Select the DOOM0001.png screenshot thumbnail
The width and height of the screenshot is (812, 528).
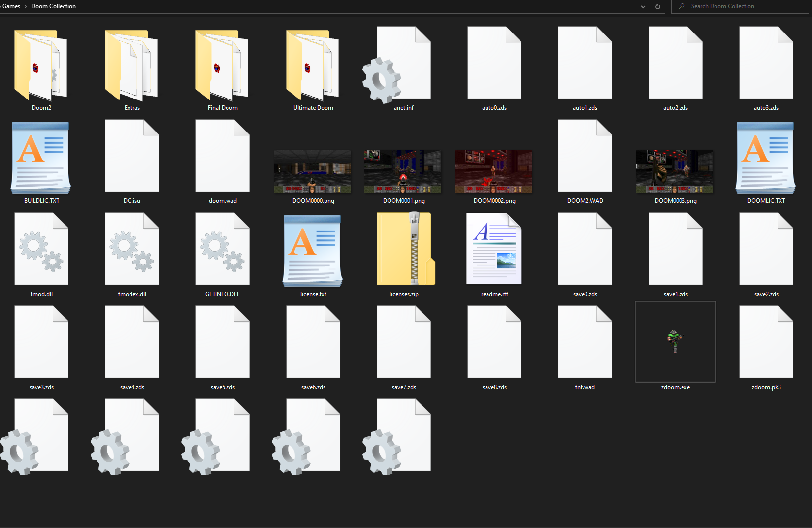(403, 171)
